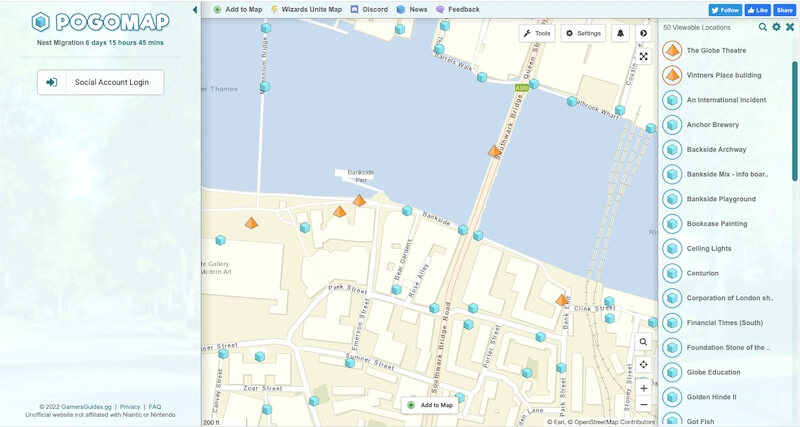Viewport: 800px width, 427px height.
Task: Open FAQ footer link
Action: [155, 407]
